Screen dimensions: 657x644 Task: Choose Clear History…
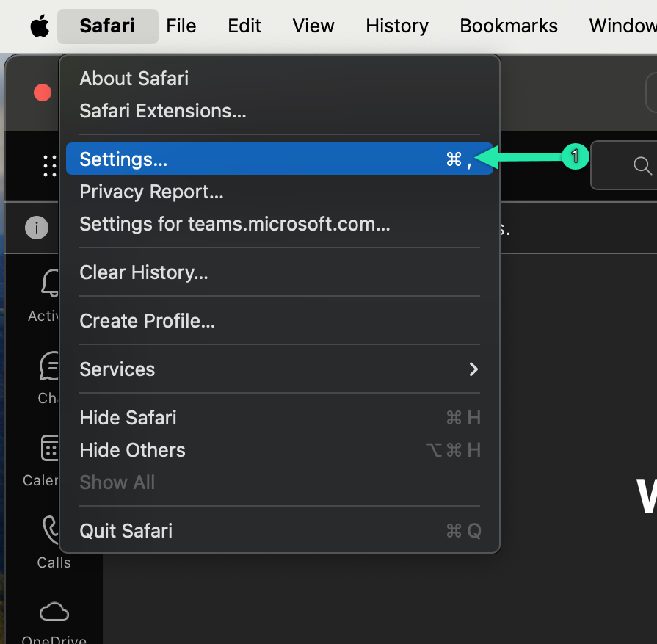tap(280, 272)
